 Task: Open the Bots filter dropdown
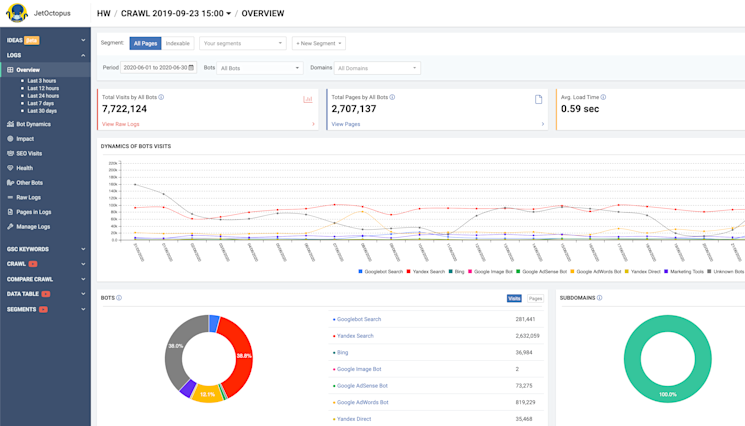pyautogui.click(x=260, y=68)
